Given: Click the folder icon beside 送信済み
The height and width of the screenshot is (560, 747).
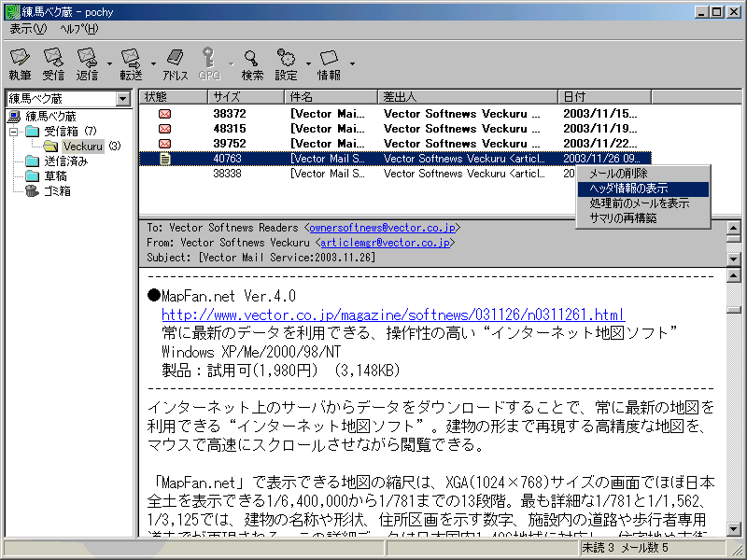Looking at the screenshot, I should click(33, 161).
